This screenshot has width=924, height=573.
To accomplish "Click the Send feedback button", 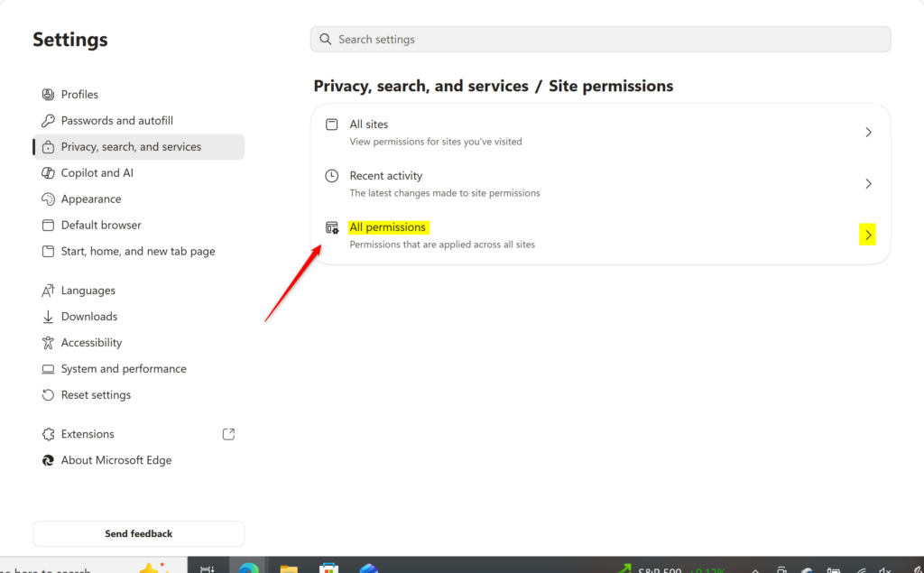I will [138, 533].
